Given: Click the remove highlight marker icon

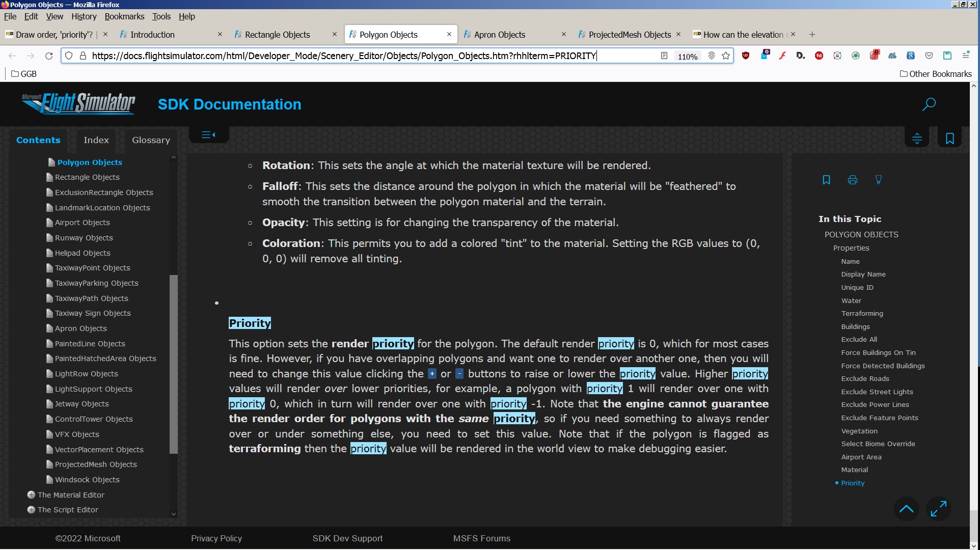Looking at the screenshot, I should click(878, 180).
